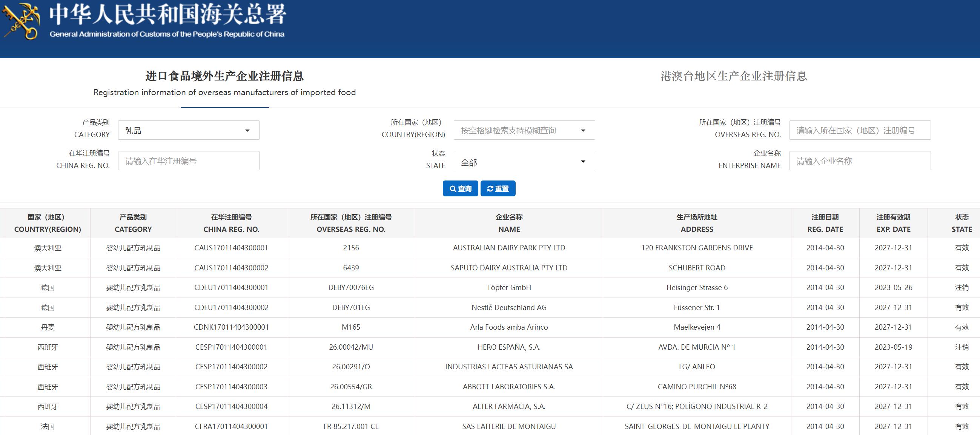Click cell SAPUTO DAIRY AUSTRALIA PTY LTD
Viewport: 980px width, 435px height.
coord(509,268)
